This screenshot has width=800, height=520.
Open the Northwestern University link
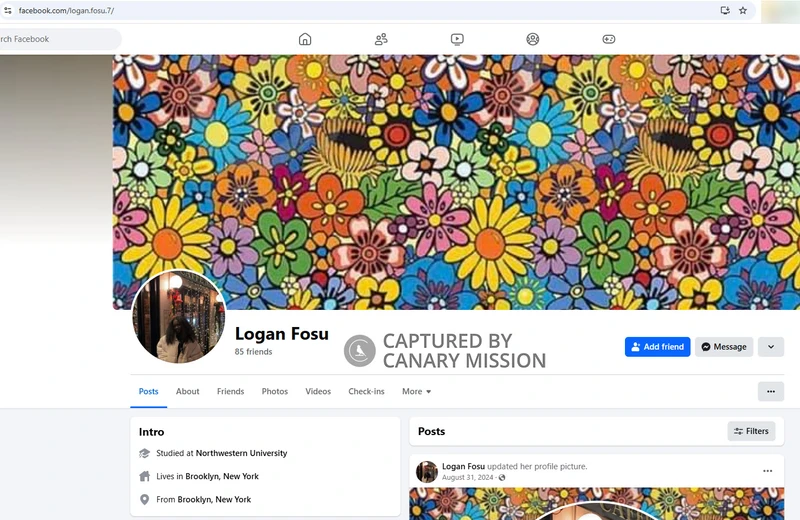click(x=241, y=453)
